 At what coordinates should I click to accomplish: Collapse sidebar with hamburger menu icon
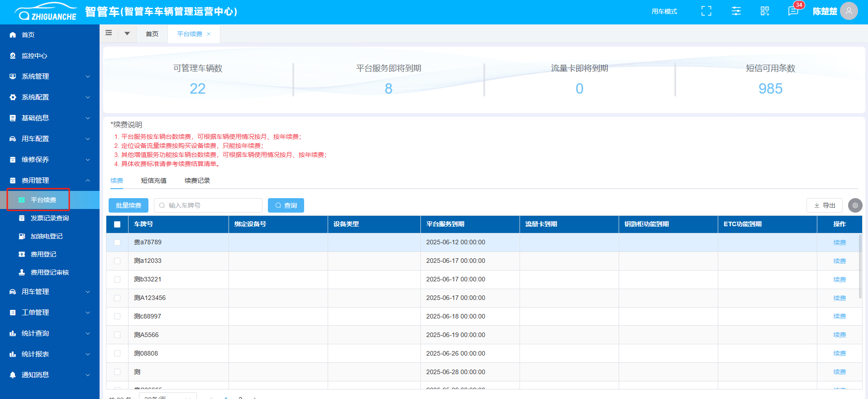(109, 33)
